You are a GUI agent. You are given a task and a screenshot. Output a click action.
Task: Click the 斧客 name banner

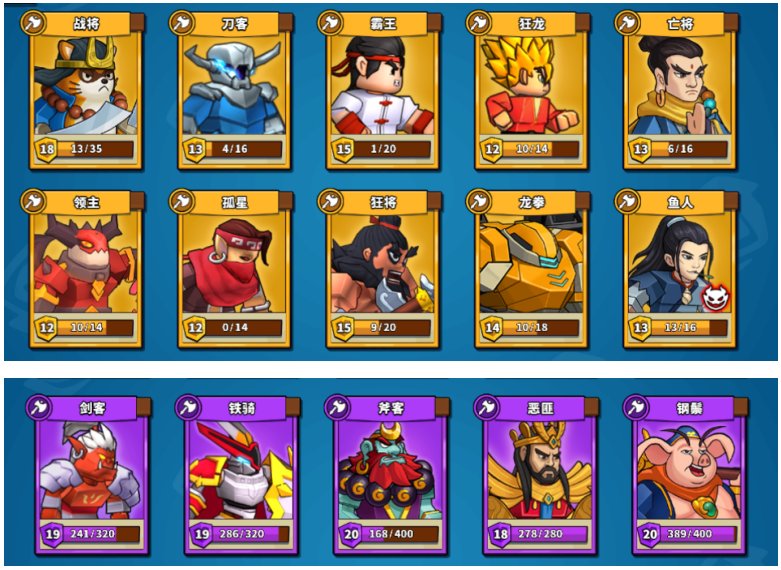tap(391, 408)
